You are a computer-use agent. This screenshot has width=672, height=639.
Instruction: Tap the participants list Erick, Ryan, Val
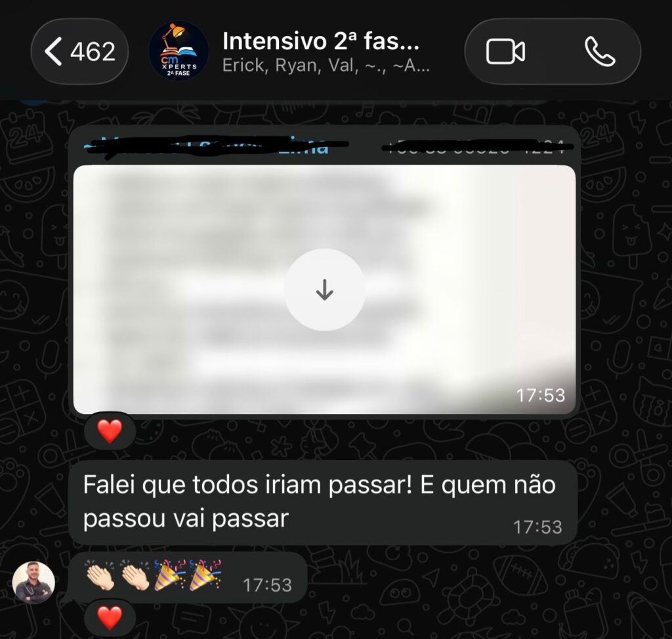point(325,66)
